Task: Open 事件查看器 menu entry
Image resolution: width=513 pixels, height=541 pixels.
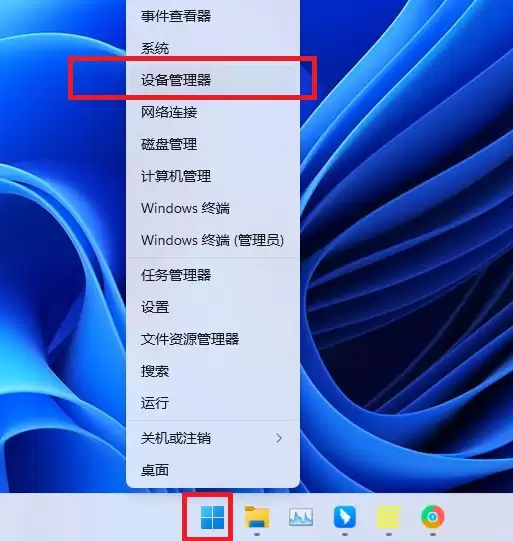Action: click(213, 16)
